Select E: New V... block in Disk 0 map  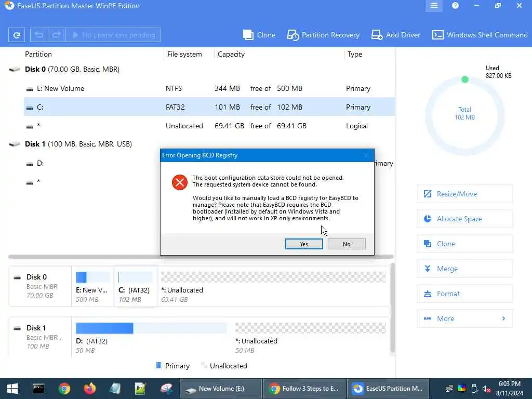[x=92, y=287]
